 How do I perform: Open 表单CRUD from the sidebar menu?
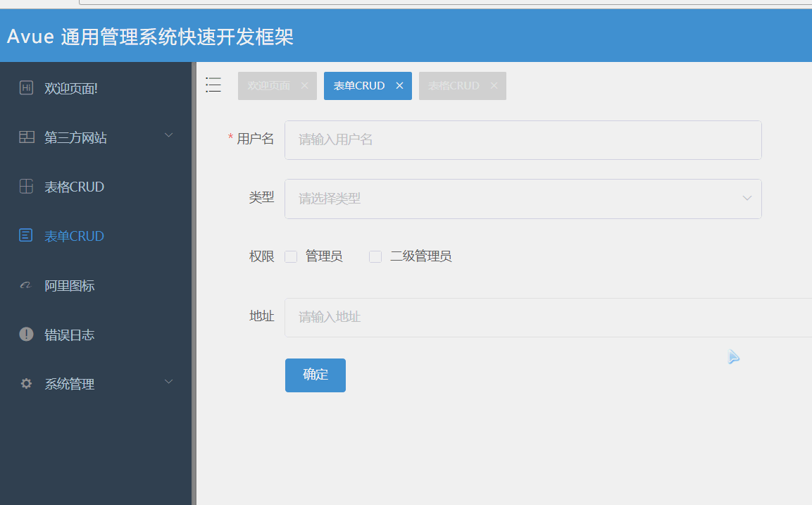[96, 236]
